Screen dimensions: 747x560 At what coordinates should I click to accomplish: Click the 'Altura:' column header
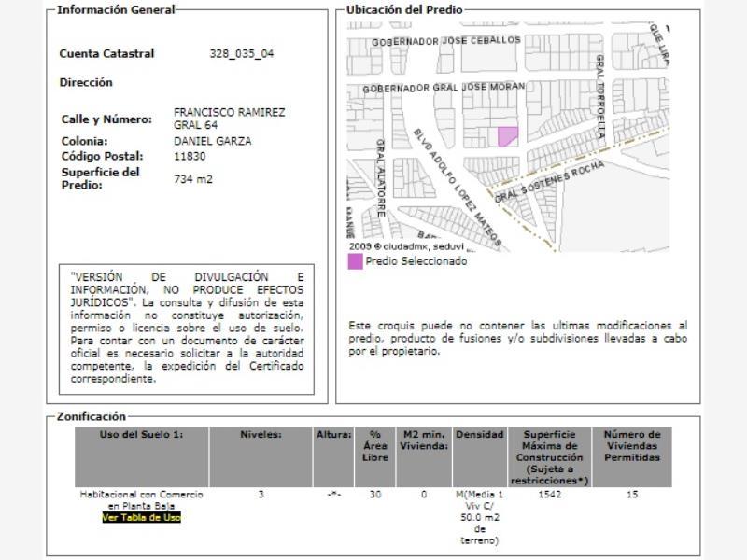333,457
